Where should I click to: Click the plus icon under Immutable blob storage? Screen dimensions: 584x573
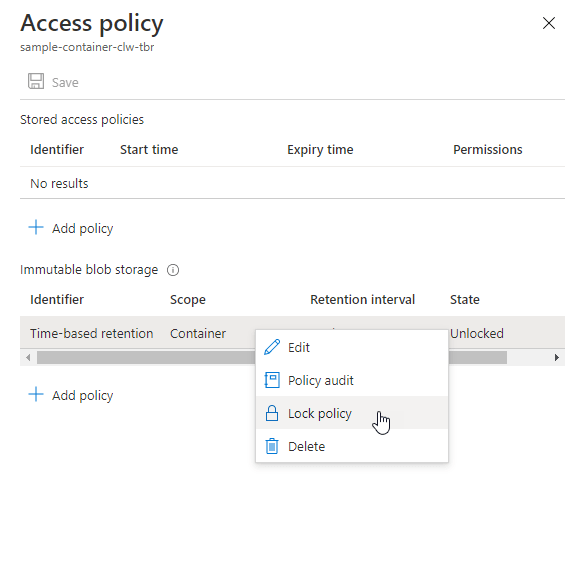coord(36,394)
